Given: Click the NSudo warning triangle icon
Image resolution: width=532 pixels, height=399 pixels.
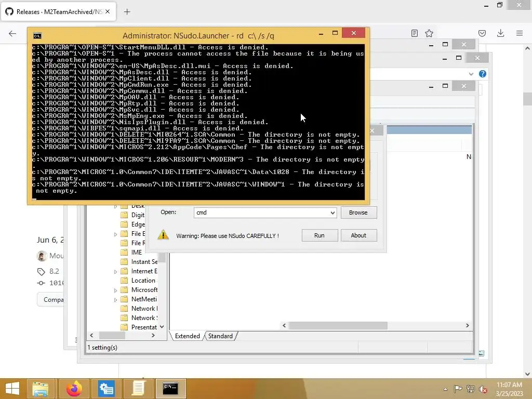Looking at the screenshot, I should [x=163, y=235].
